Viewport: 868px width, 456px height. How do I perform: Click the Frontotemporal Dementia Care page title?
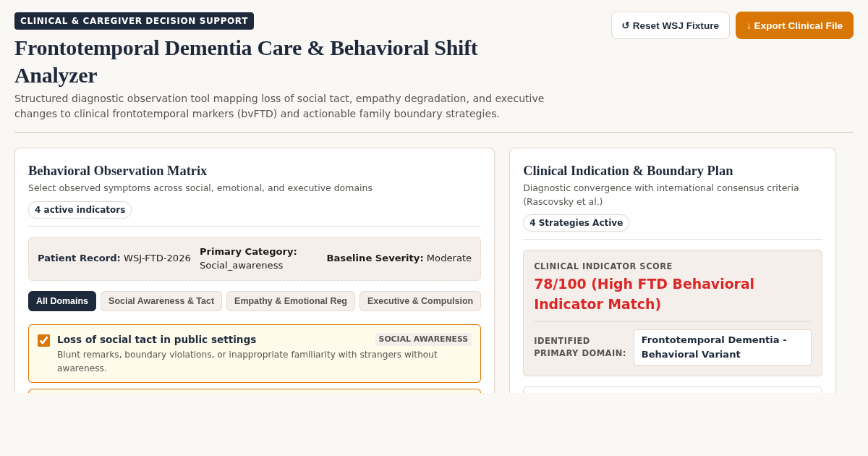[246, 62]
